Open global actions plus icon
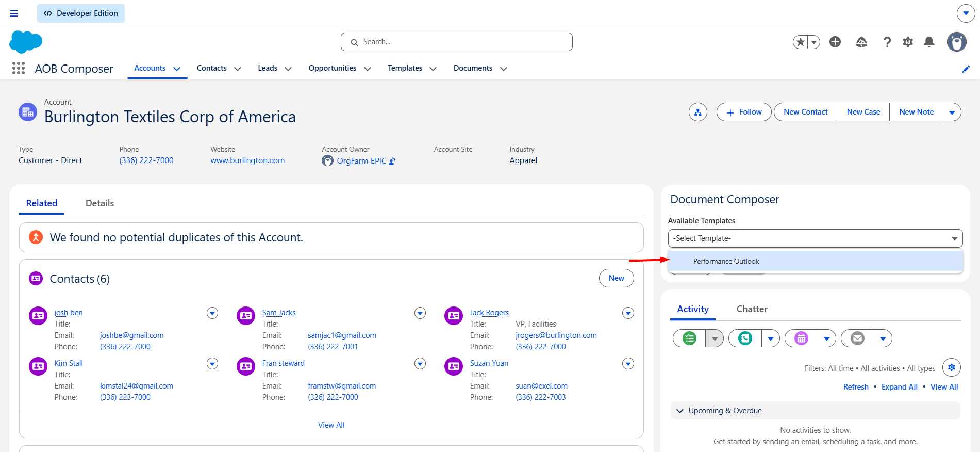Viewport: 980px width, 452px height. (835, 42)
